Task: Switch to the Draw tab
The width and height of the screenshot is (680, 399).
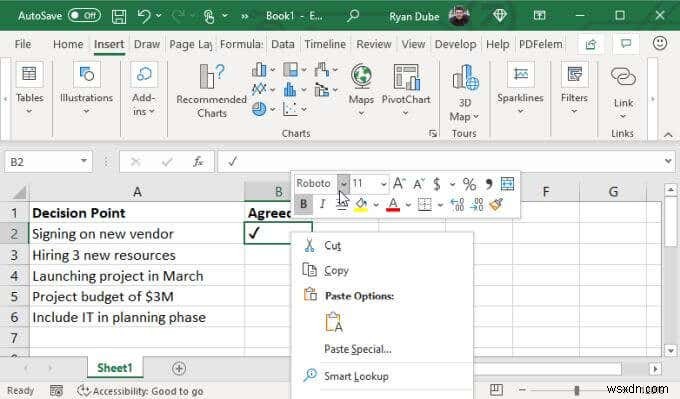Action: (147, 44)
